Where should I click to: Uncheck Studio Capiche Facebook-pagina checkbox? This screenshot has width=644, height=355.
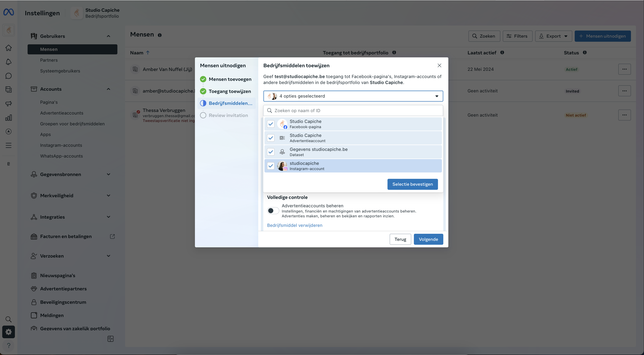point(271,124)
